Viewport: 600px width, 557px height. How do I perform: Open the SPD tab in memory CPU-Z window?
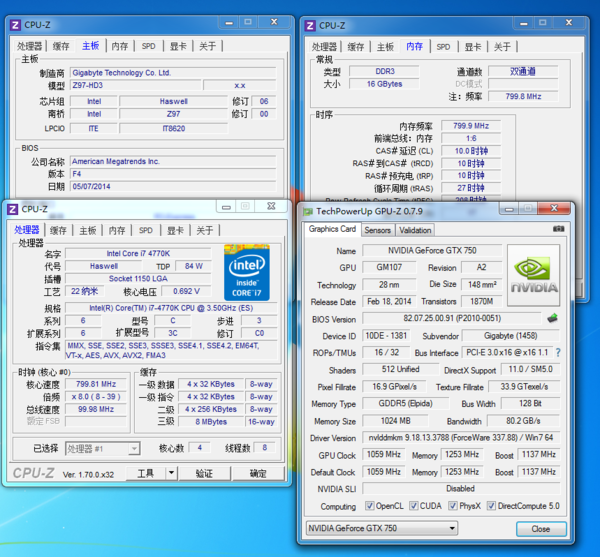coord(443,47)
